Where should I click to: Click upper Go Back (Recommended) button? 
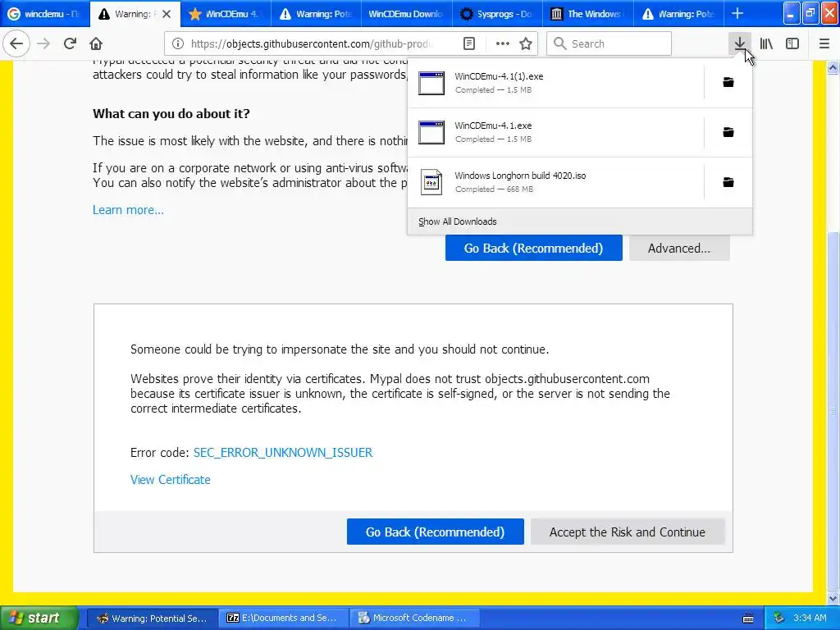533,248
